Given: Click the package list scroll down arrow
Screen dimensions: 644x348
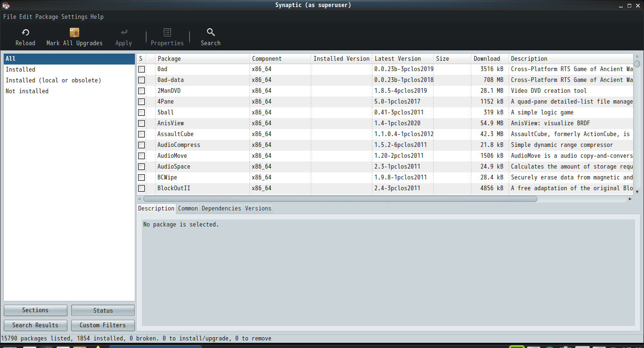Looking at the screenshot, I should [637, 192].
